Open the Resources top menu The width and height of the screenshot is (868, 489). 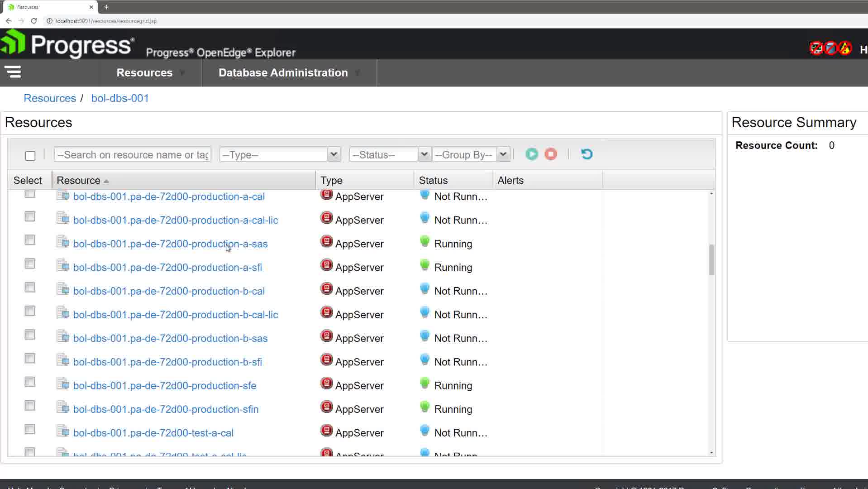pyautogui.click(x=144, y=72)
